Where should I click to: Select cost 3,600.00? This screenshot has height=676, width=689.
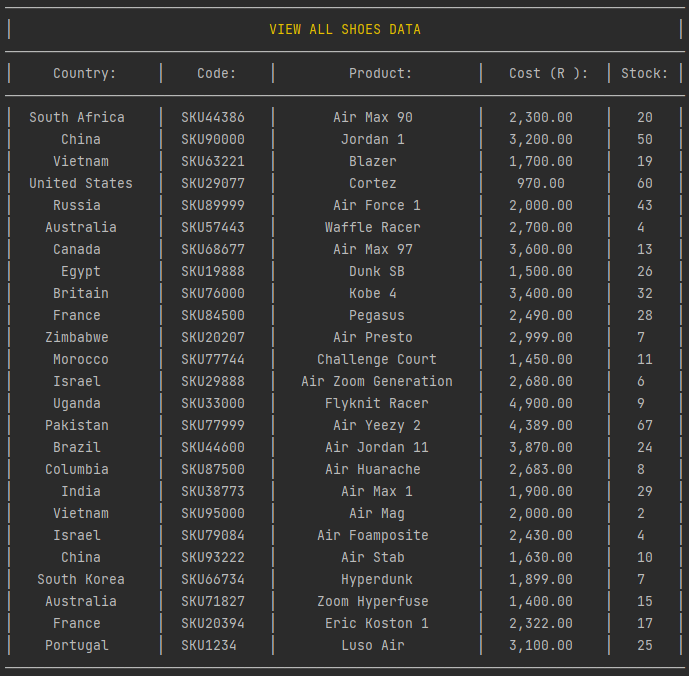(x=541, y=249)
